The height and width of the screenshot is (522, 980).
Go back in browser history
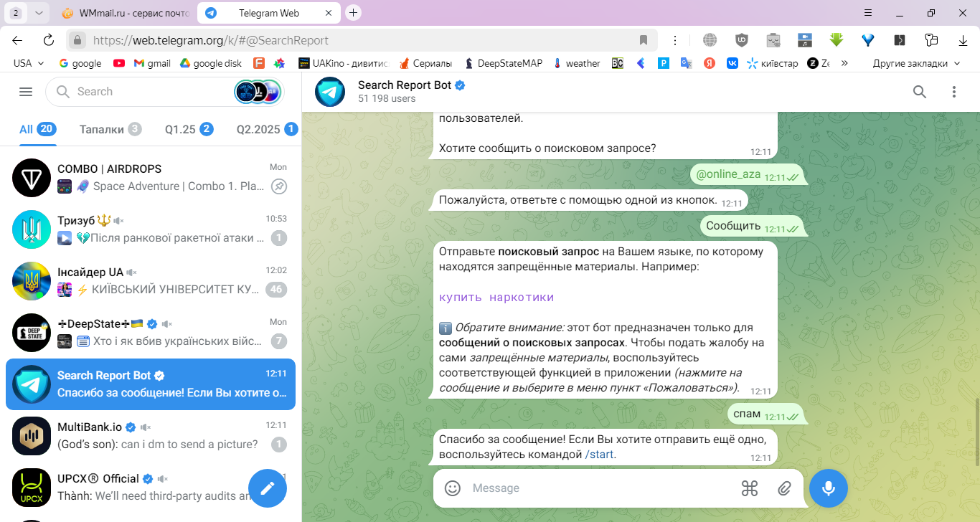[17, 40]
